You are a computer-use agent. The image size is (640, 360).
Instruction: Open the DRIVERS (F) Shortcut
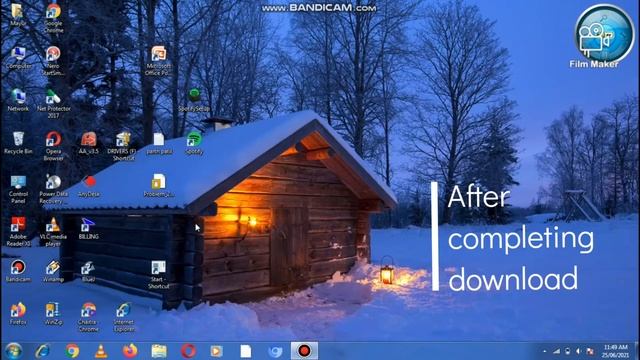point(123,146)
